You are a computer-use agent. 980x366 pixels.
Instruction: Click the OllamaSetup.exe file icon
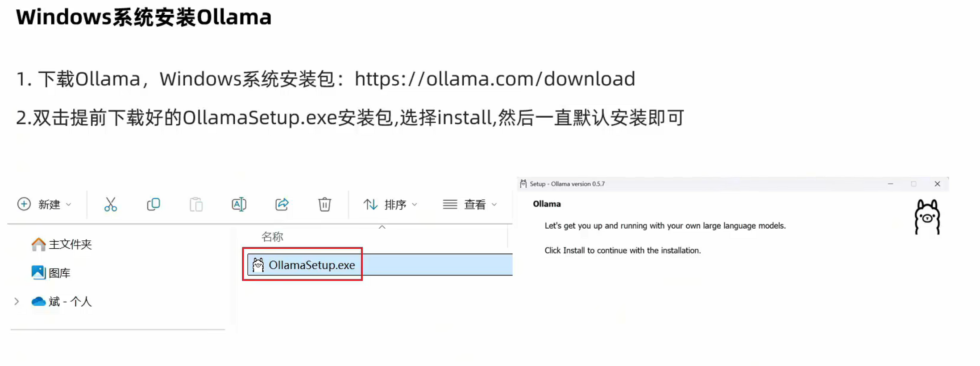258,265
